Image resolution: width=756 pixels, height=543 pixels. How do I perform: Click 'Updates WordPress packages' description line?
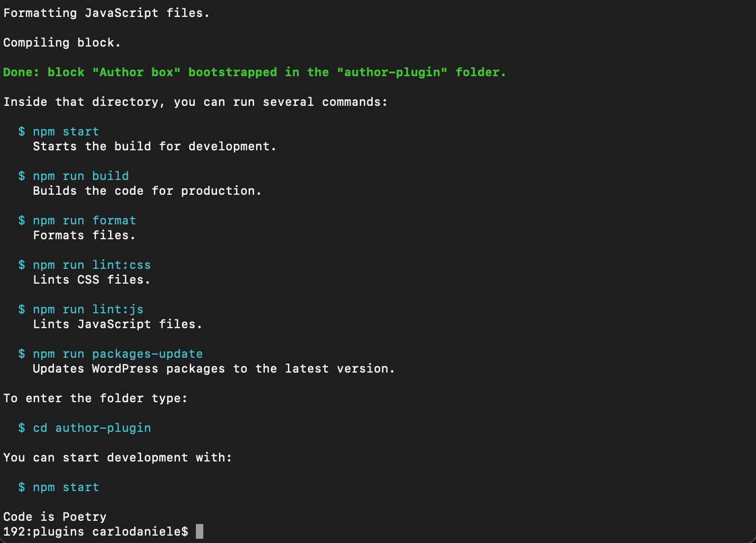pyautogui.click(x=214, y=368)
